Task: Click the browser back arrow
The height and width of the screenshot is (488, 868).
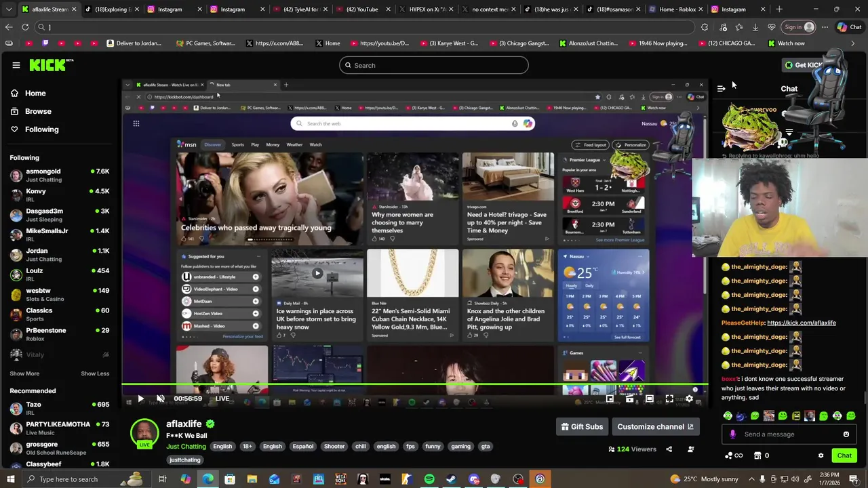Action: coord(9,27)
